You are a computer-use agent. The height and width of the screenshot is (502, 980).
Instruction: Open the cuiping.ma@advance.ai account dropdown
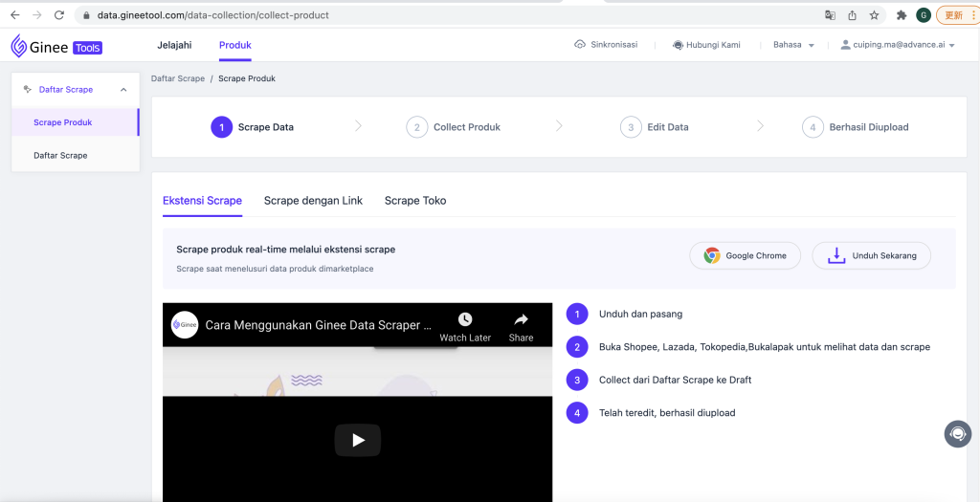(x=903, y=45)
